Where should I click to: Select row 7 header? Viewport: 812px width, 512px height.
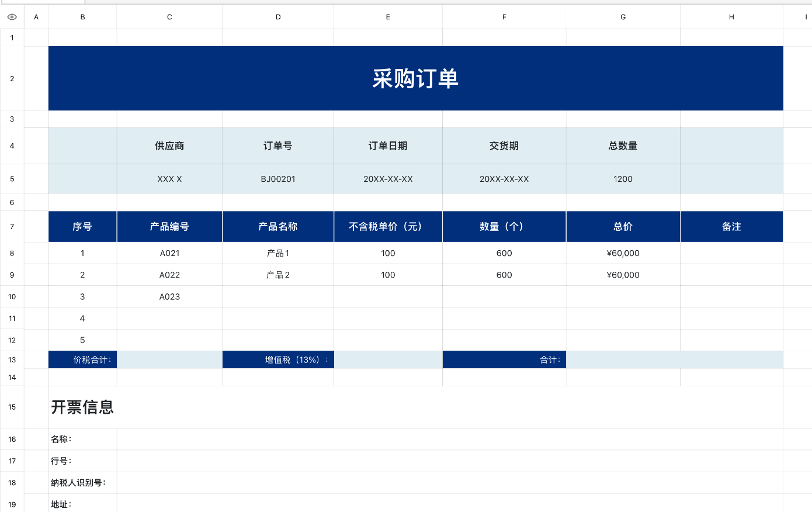pos(12,226)
